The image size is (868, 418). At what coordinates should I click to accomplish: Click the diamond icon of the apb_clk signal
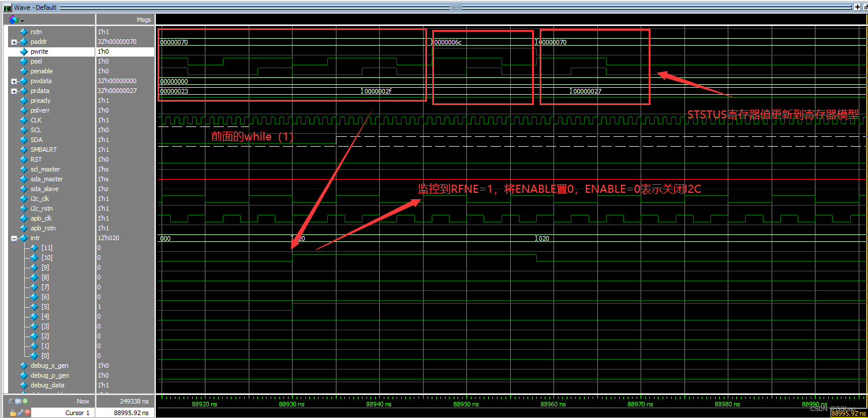click(x=24, y=218)
